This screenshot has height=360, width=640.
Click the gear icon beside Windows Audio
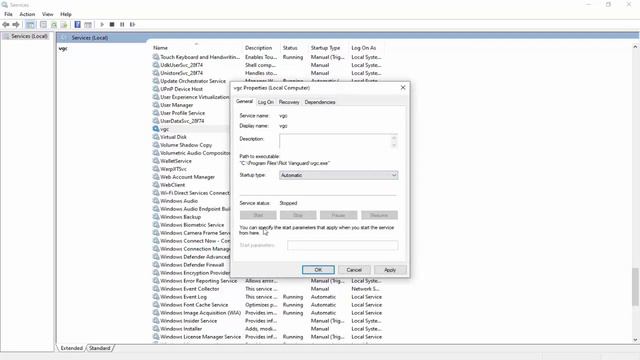point(156,201)
